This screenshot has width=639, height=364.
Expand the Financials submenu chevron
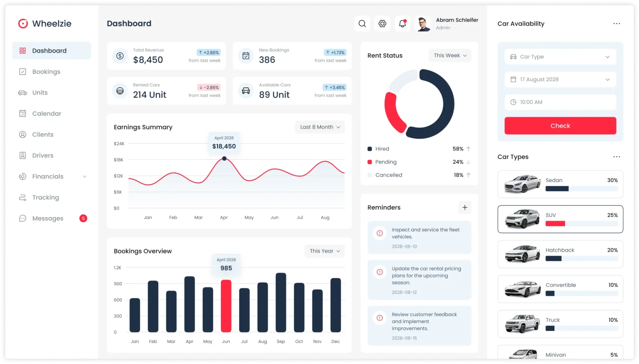(x=85, y=177)
